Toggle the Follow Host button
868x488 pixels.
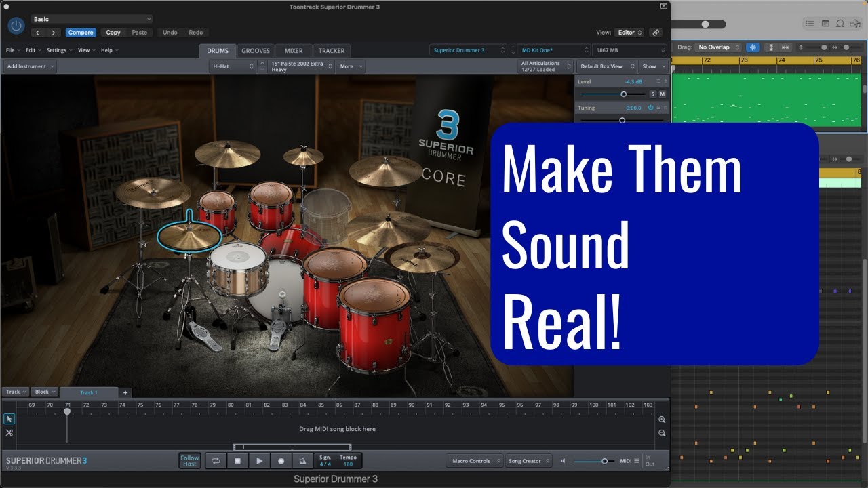tap(190, 461)
